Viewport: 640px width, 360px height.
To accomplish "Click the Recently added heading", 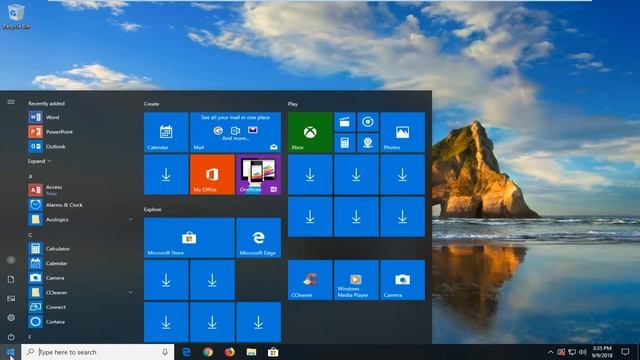I will pos(46,104).
